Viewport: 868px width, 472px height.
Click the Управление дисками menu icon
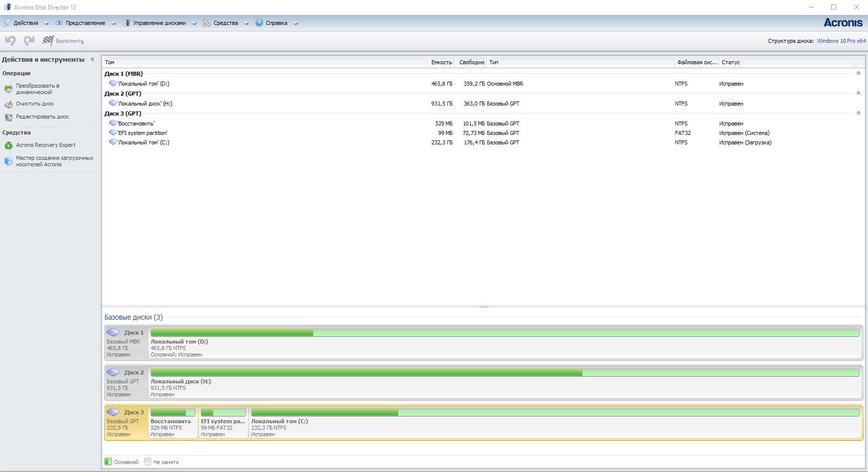click(126, 23)
